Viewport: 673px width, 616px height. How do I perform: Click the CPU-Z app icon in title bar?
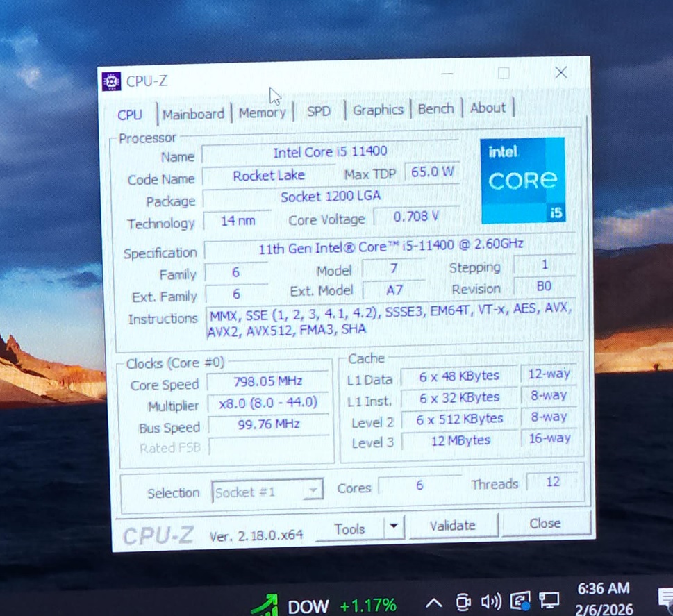tap(112, 81)
